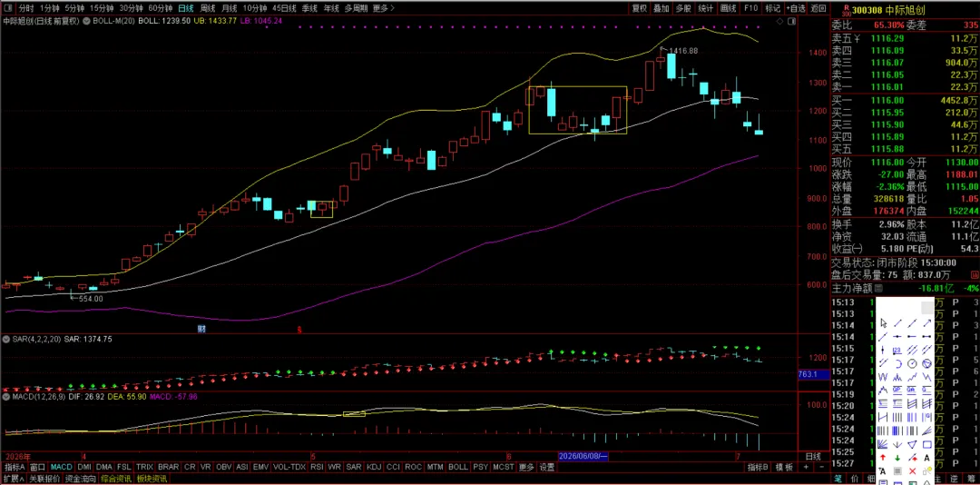The height and width of the screenshot is (485, 980).
Task: Switch indicator to KDJ
Action: click(x=374, y=467)
